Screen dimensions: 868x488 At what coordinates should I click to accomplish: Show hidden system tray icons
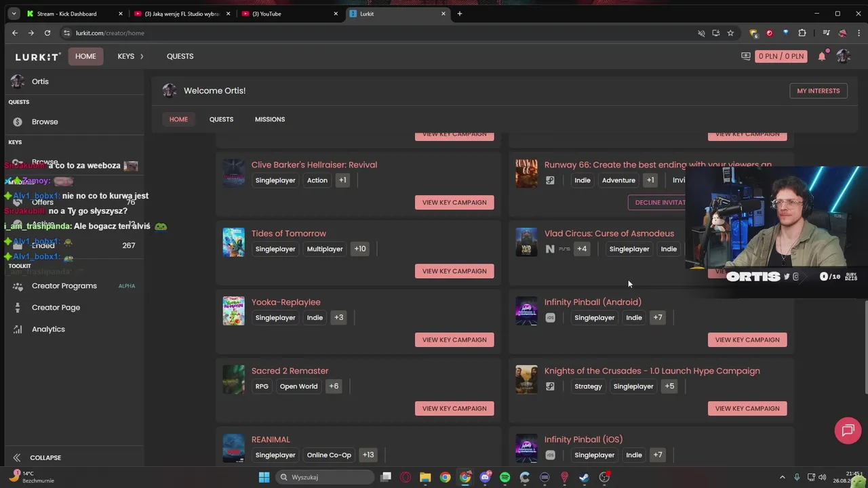pyautogui.click(x=782, y=477)
